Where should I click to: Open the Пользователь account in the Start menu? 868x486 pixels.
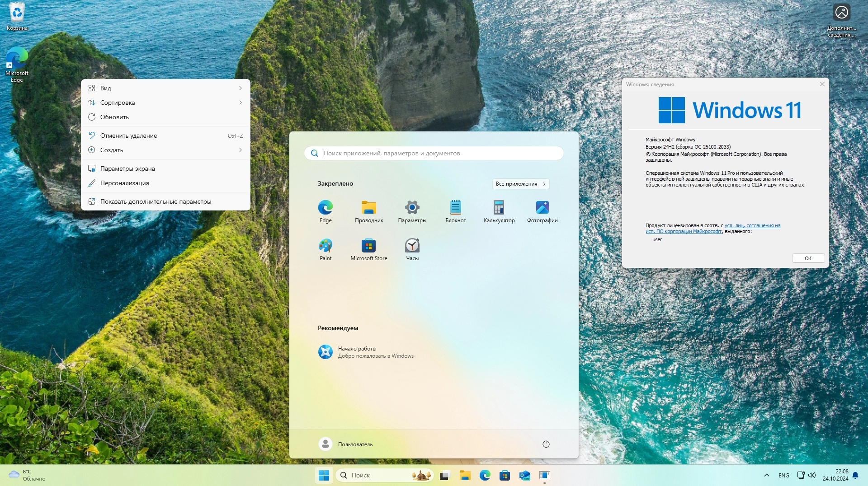[346, 444]
